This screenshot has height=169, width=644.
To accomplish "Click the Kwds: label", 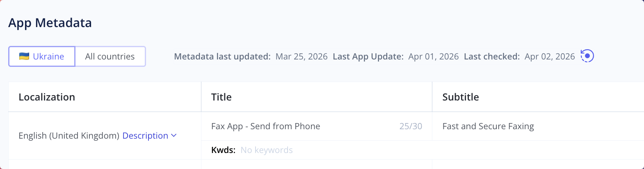I will [x=223, y=150].
